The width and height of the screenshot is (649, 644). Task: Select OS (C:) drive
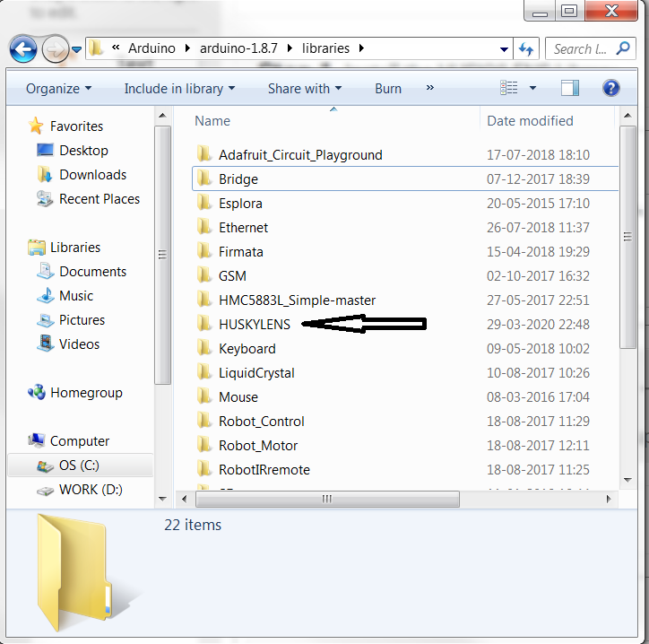pyautogui.click(x=79, y=466)
